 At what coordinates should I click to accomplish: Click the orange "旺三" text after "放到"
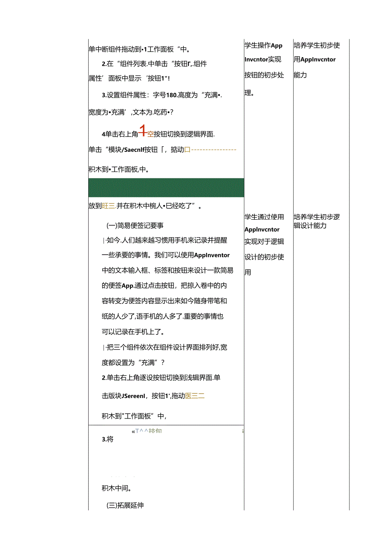[x=109, y=206]
